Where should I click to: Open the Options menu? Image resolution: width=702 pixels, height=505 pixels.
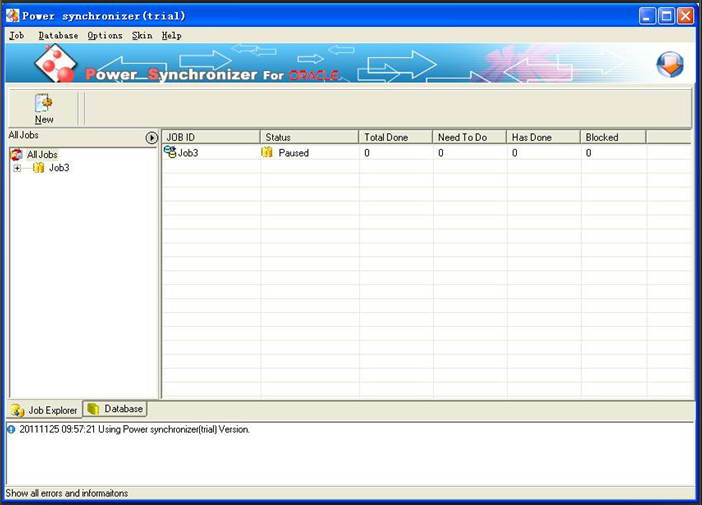point(105,35)
